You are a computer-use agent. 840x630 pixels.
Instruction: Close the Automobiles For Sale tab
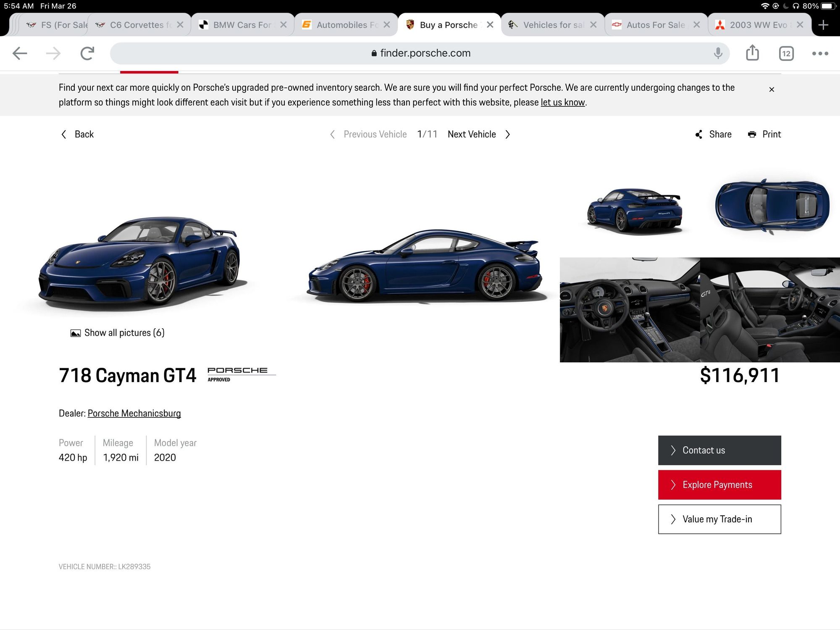point(387,25)
